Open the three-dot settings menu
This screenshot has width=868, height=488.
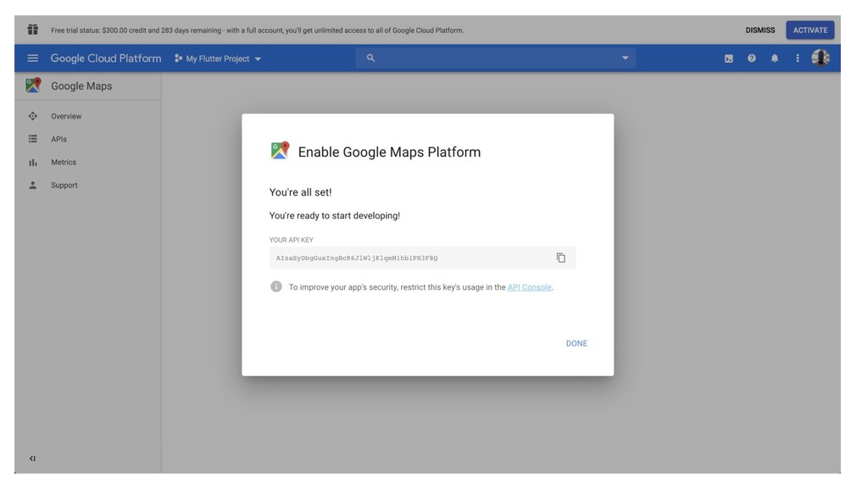pos(797,58)
